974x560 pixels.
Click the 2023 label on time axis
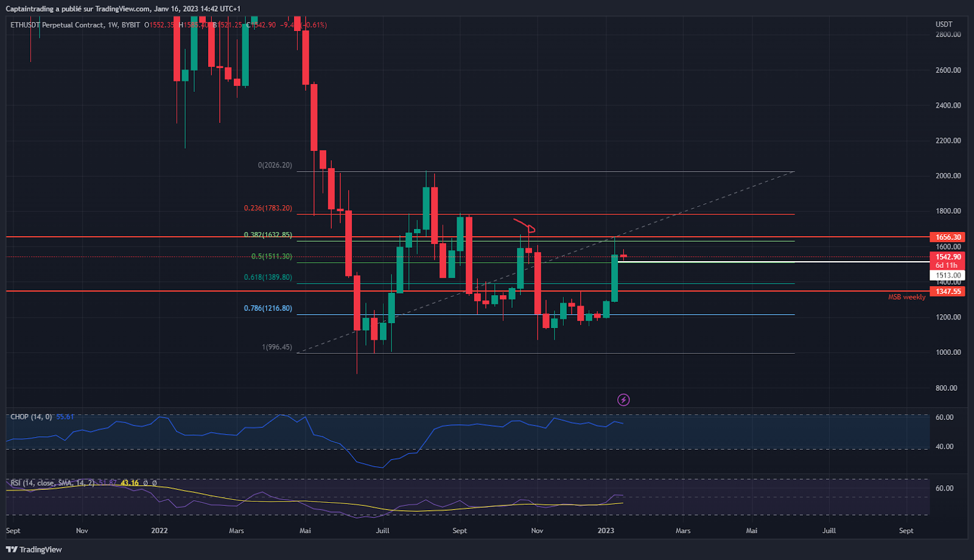(x=606, y=531)
